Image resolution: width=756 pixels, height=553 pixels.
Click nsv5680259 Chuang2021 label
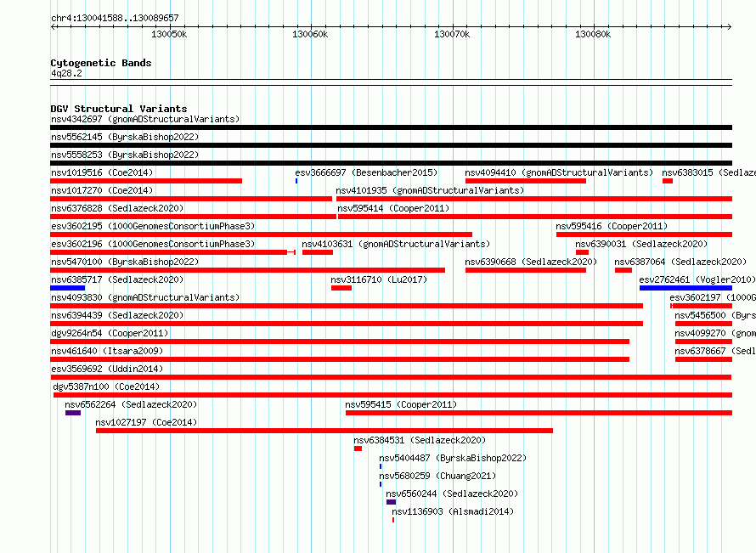[437, 476]
